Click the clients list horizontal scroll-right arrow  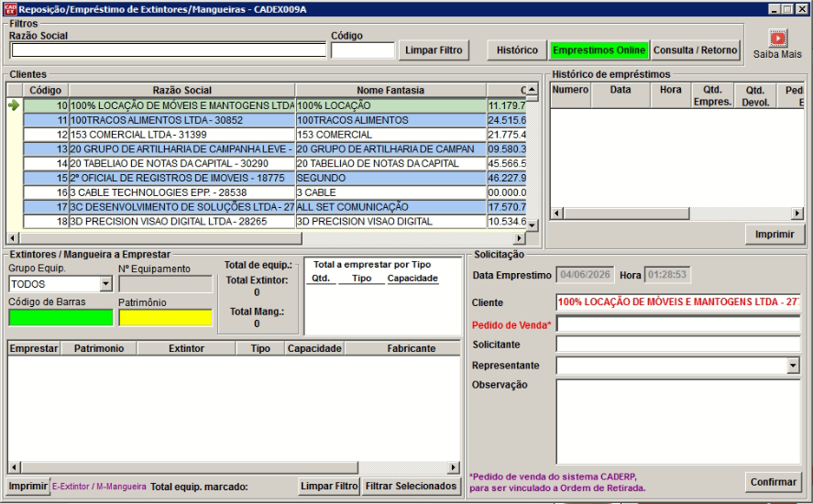(x=519, y=238)
